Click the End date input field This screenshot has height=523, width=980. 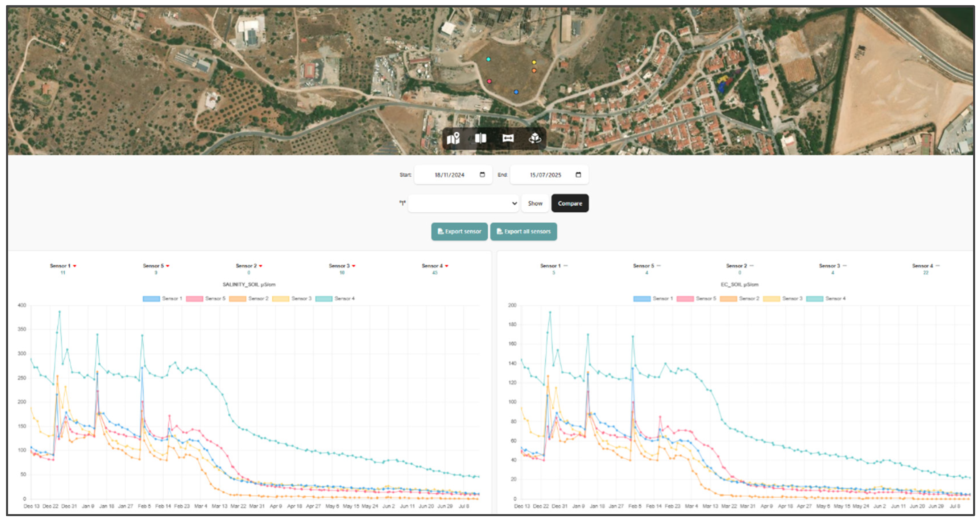pos(549,175)
